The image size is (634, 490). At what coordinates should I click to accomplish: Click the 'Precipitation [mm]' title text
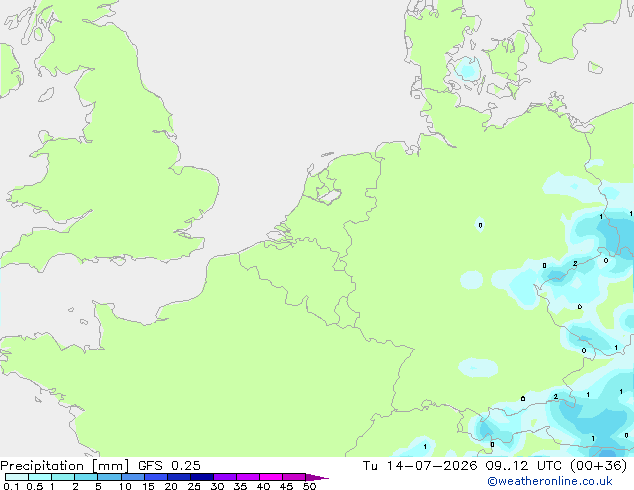click(65, 466)
